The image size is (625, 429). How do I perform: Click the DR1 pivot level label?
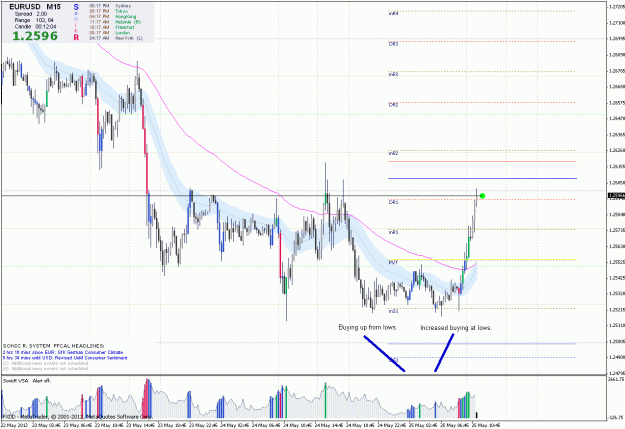(393, 202)
